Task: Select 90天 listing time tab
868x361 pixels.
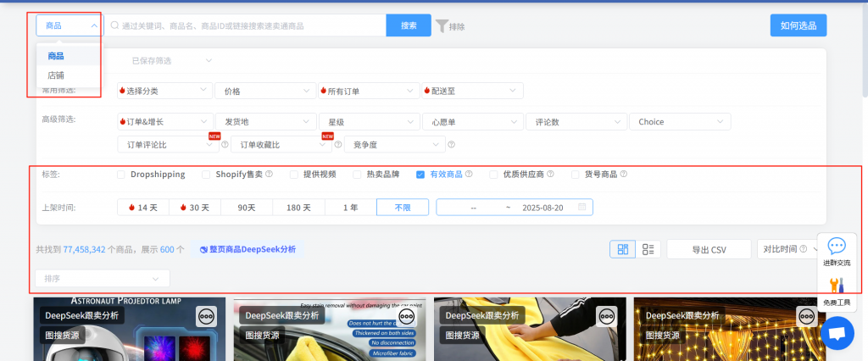Action: (247, 208)
